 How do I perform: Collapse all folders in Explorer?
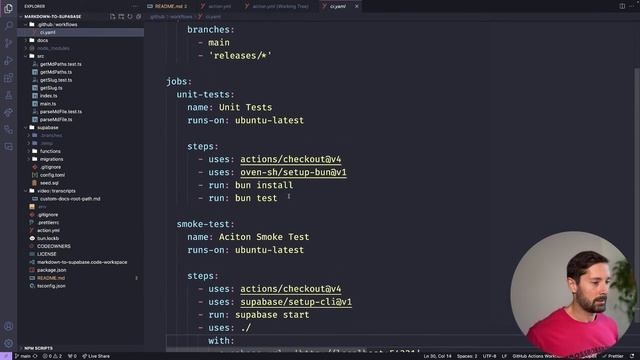[x=138, y=16]
